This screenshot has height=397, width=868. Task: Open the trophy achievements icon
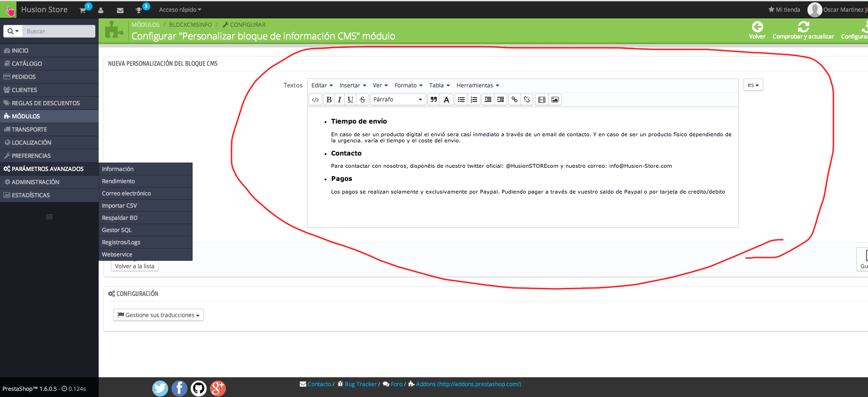click(139, 10)
